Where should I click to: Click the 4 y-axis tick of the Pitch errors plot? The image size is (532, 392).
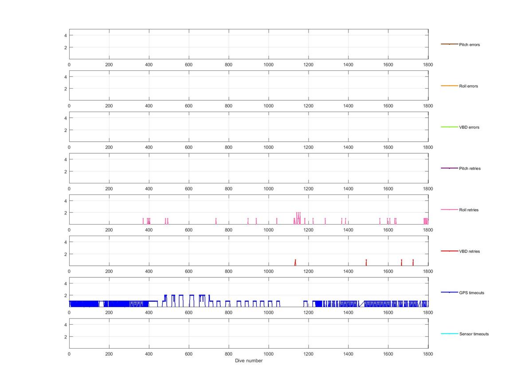point(65,35)
